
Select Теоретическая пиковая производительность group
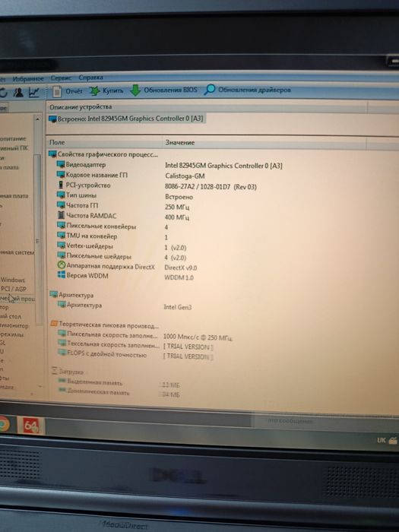pyautogui.click(x=105, y=325)
